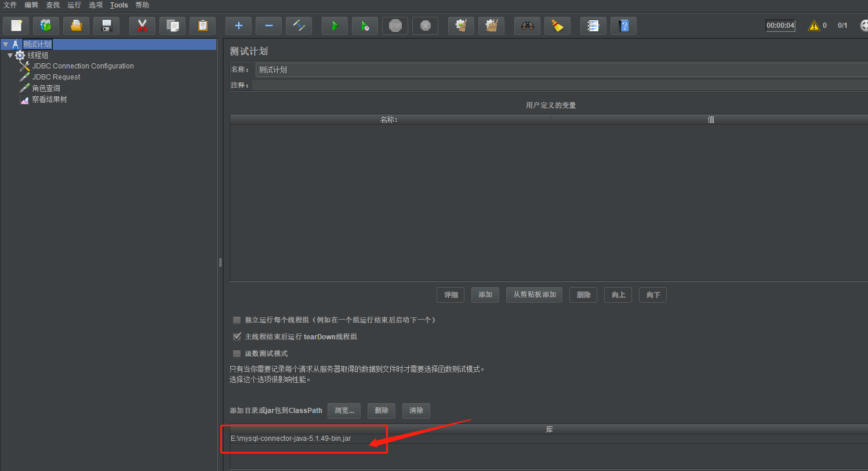
Task: Click the 名称 column header
Action: pos(390,119)
